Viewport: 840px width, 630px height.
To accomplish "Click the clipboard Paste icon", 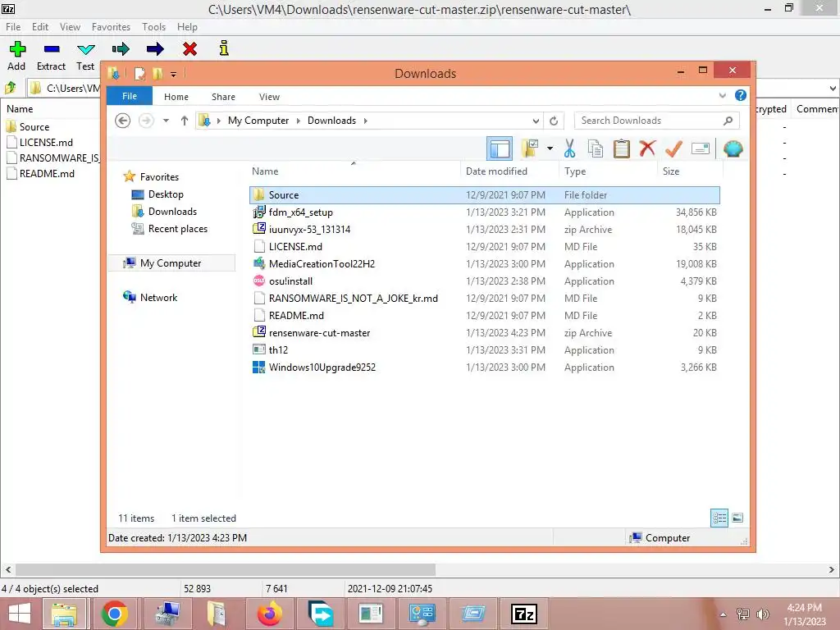I will [622, 148].
